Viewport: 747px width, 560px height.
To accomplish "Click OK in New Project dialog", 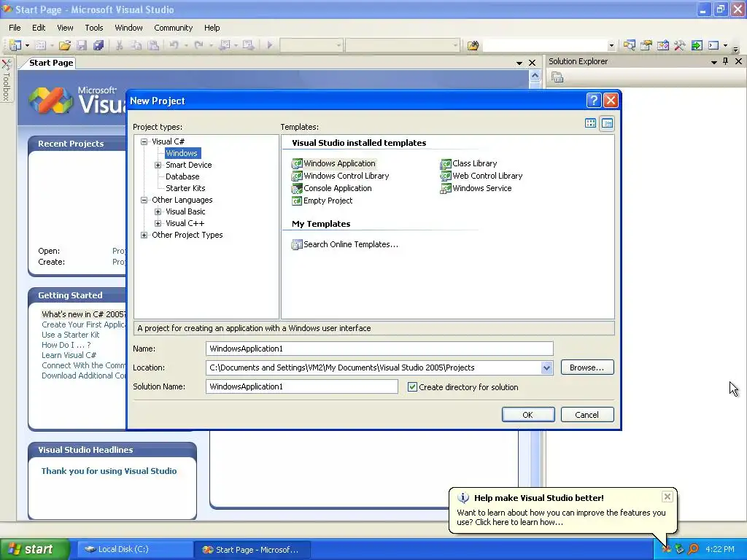I will (x=528, y=415).
